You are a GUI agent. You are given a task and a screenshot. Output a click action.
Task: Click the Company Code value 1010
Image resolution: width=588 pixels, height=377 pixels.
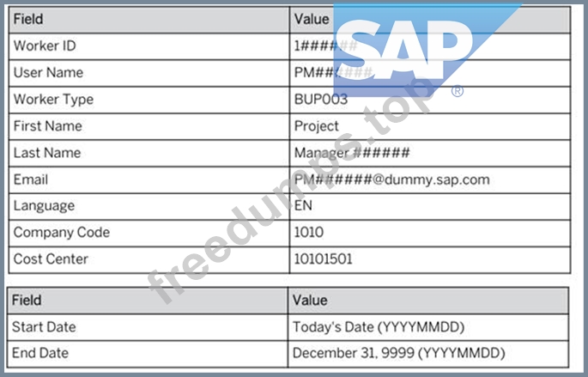pyautogui.click(x=309, y=232)
